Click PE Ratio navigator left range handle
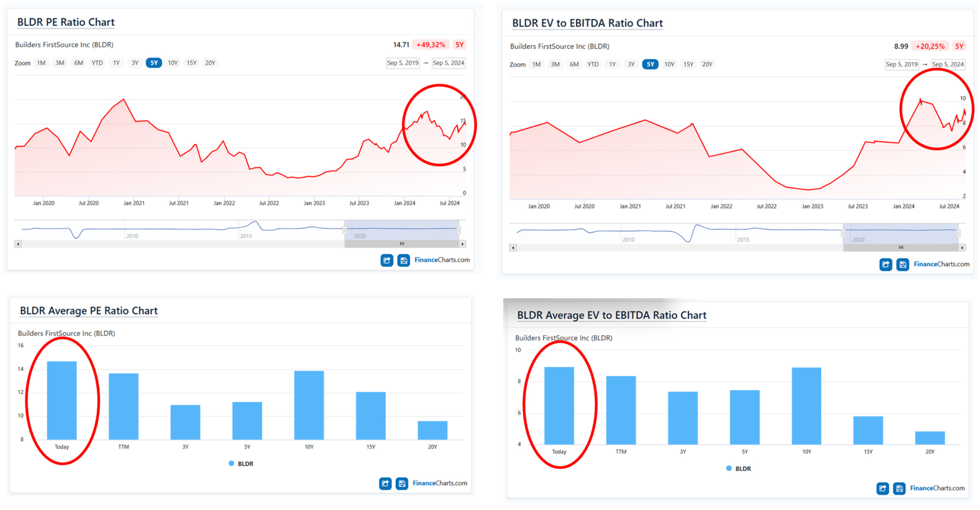 345,230
